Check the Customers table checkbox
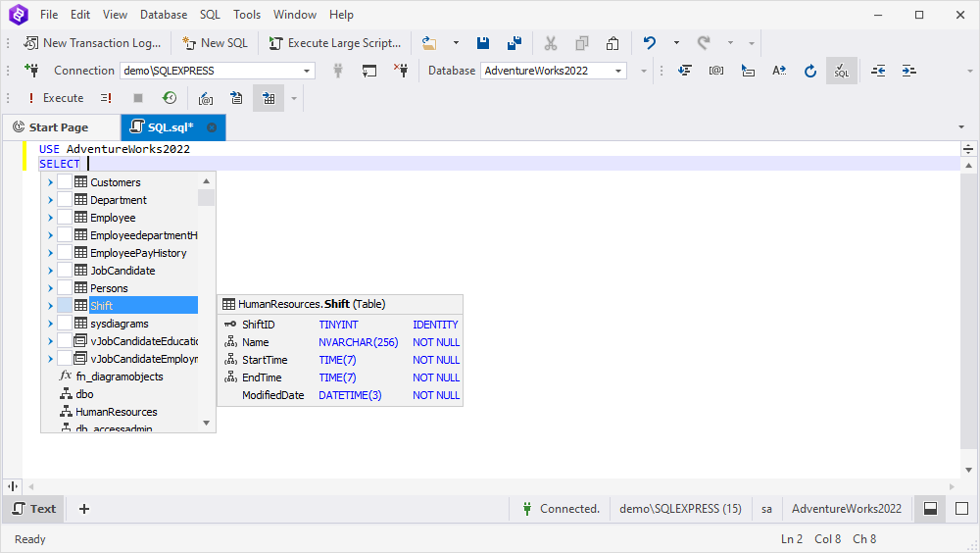Image resolution: width=980 pixels, height=553 pixels. [65, 182]
